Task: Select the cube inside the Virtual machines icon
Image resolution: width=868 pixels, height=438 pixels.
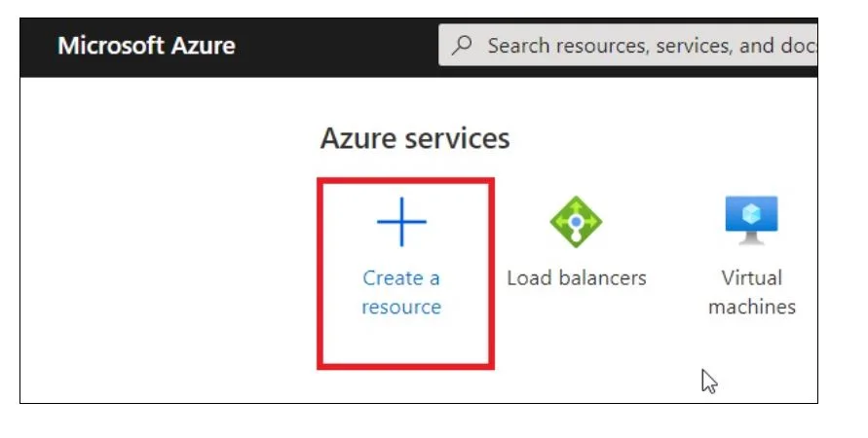Action: [x=751, y=214]
